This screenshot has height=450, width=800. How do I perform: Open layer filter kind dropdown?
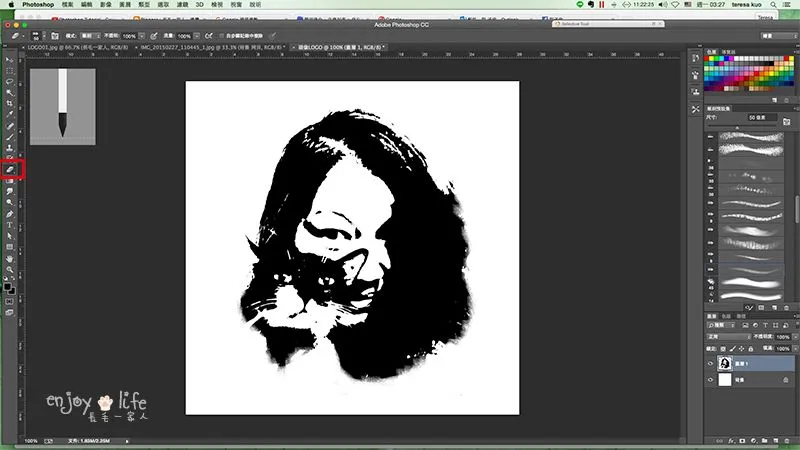coord(721,325)
